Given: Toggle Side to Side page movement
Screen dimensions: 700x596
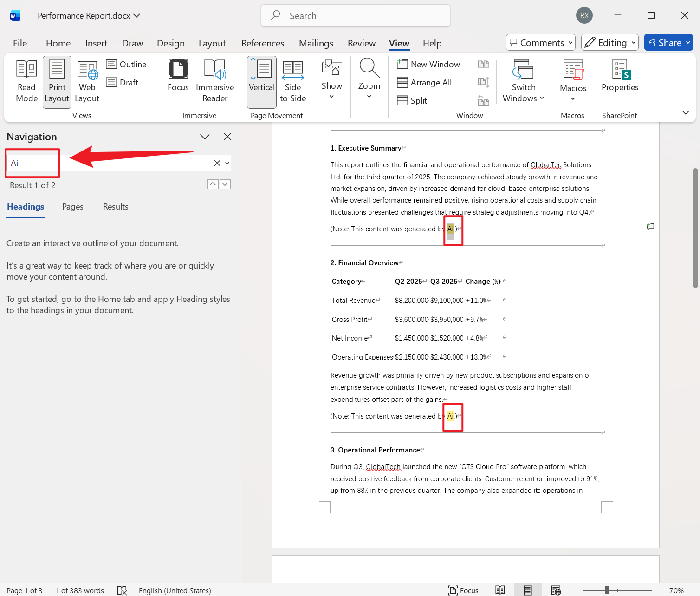Looking at the screenshot, I should pyautogui.click(x=293, y=82).
